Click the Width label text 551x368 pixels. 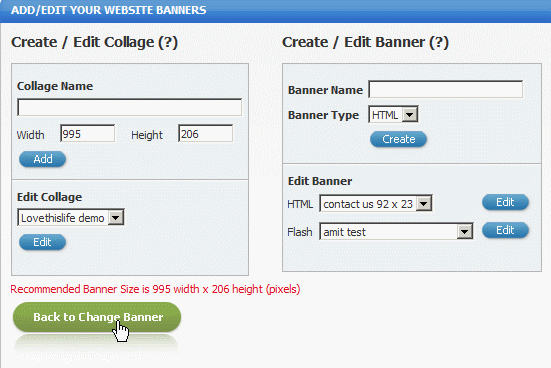pos(31,135)
